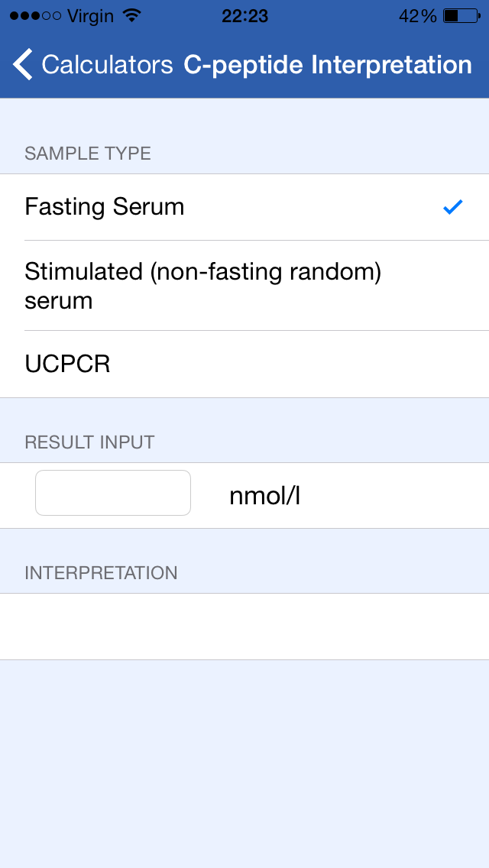Tap the back chevron arrow icon
The width and height of the screenshot is (489, 868).
23,65
